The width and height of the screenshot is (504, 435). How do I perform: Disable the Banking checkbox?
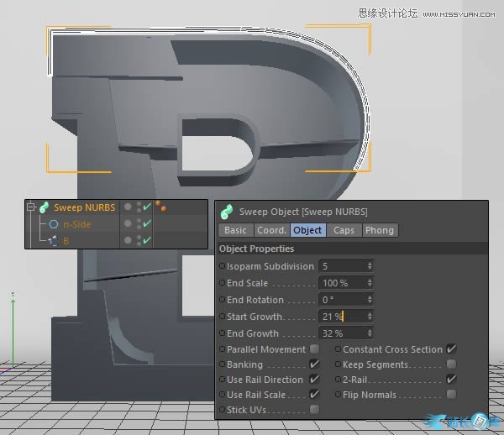coord(314,364)
